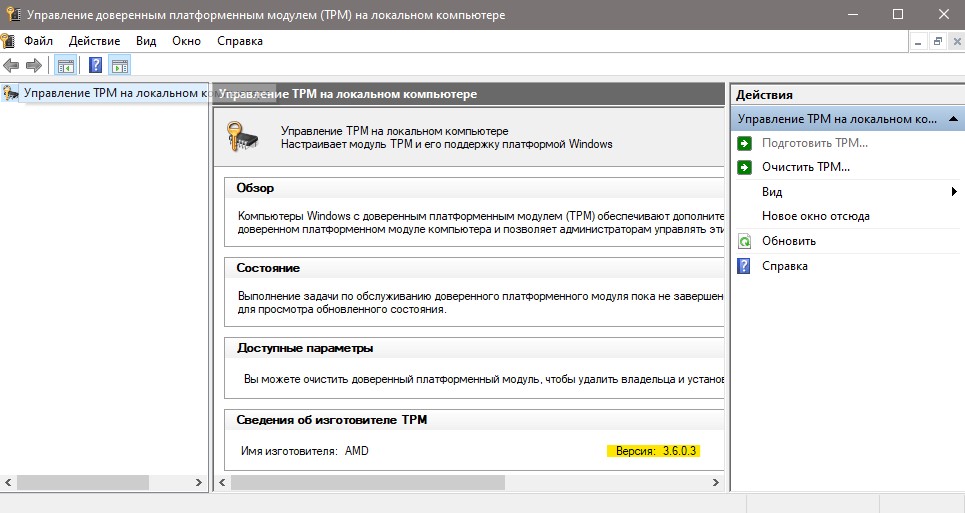The image size is (965, 513).
Task: Click Имя изготовителя: AMD text
Action: (305, 451)
